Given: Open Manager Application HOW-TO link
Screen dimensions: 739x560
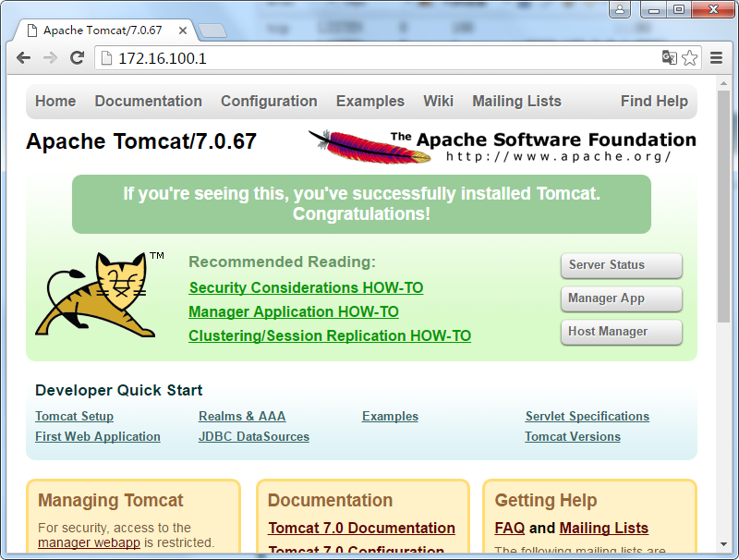Looking at the screenshot, I should 294,311.
